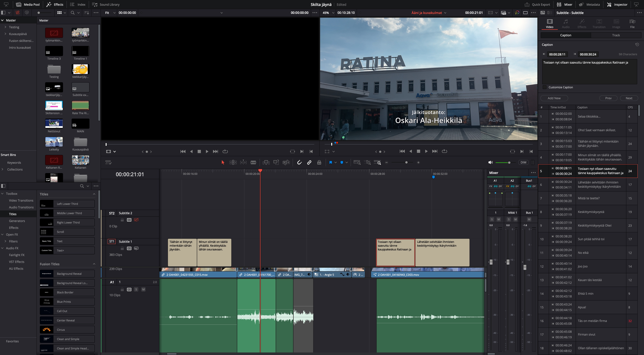Viewport: 644px width, 355px height.
Task: Open timeline name dropdown Ääni ja kuvakulmat
Action: [x=429, y=13]
